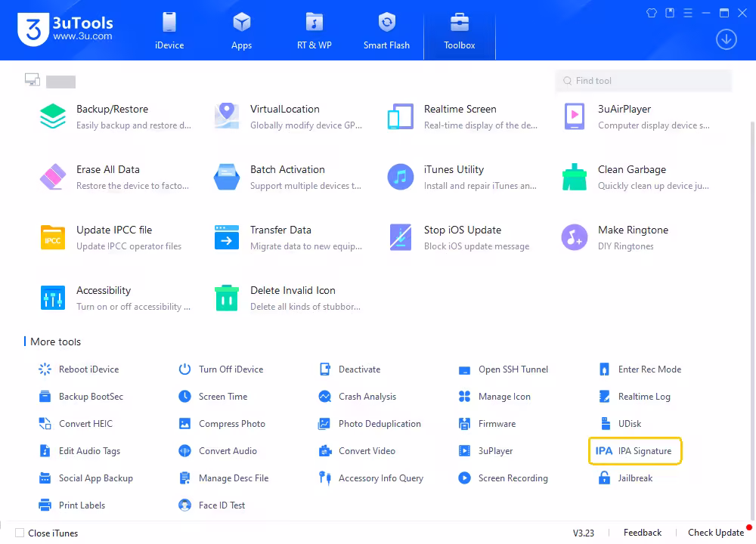Launch the VirtualLocation map pin icon

(x=227, y=116)
